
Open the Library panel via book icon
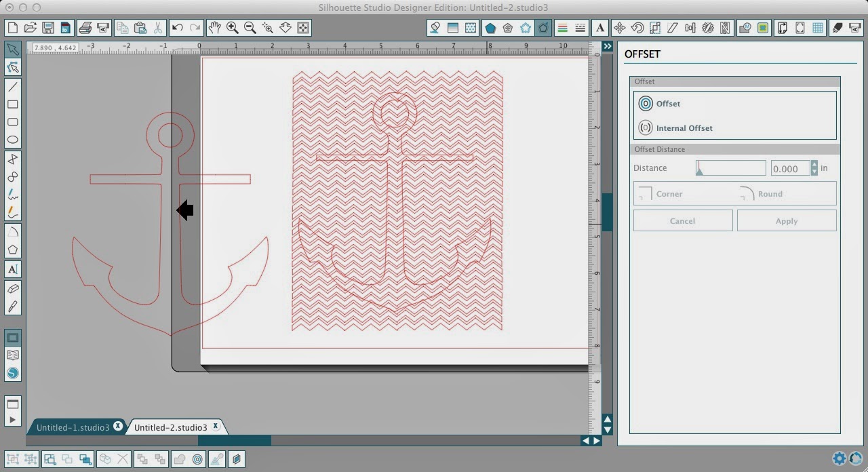[x=12, y=355]
